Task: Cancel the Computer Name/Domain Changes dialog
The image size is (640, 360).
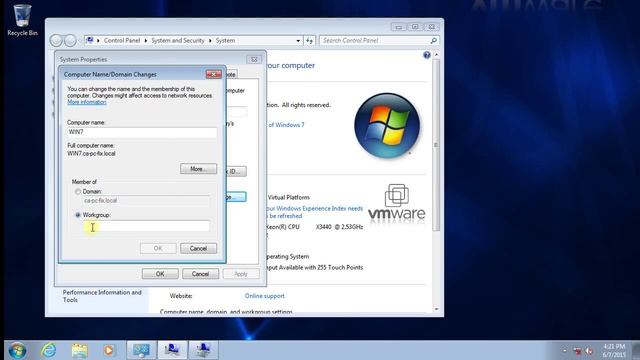Action: (x=198, y=248)
